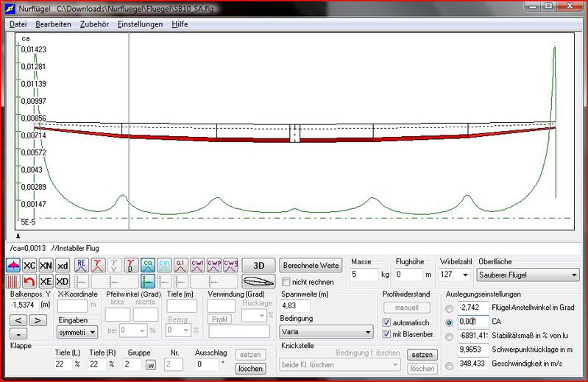Click the XC toolbar icon
The height and width of the screenshot is (382, 588).
point(29,266)
